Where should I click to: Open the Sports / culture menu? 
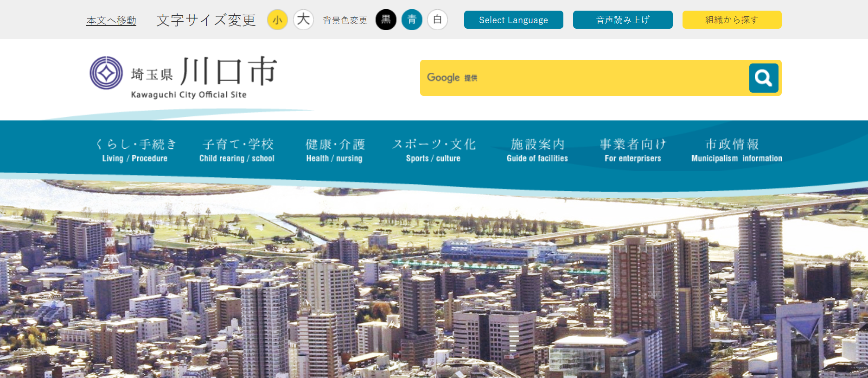434,151
